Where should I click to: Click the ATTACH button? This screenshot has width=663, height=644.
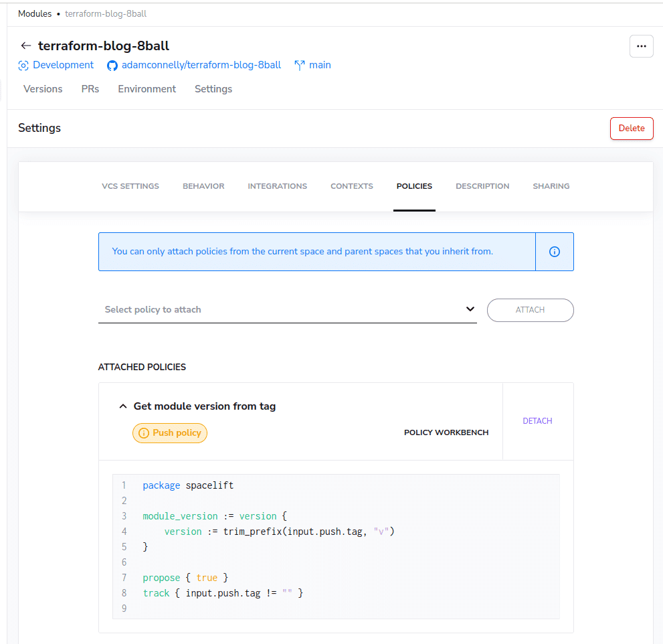pyautogui.click(x=531, y=310)
